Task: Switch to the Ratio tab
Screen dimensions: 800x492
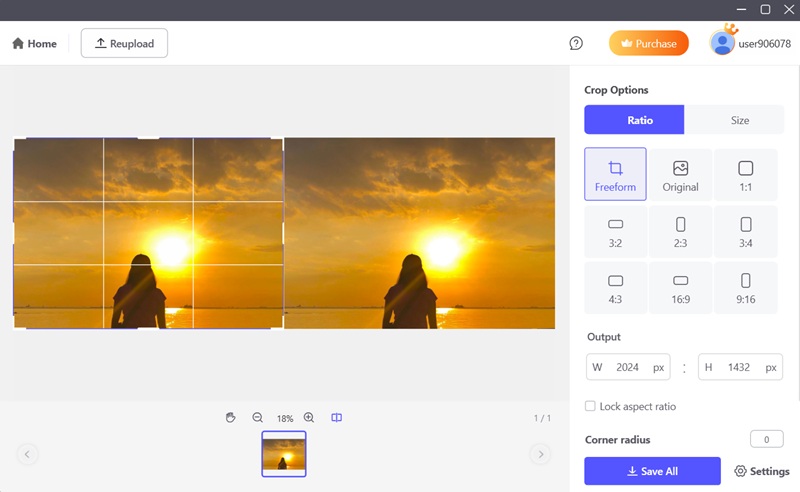Action: pyautogui.click(x=634, y=120)
